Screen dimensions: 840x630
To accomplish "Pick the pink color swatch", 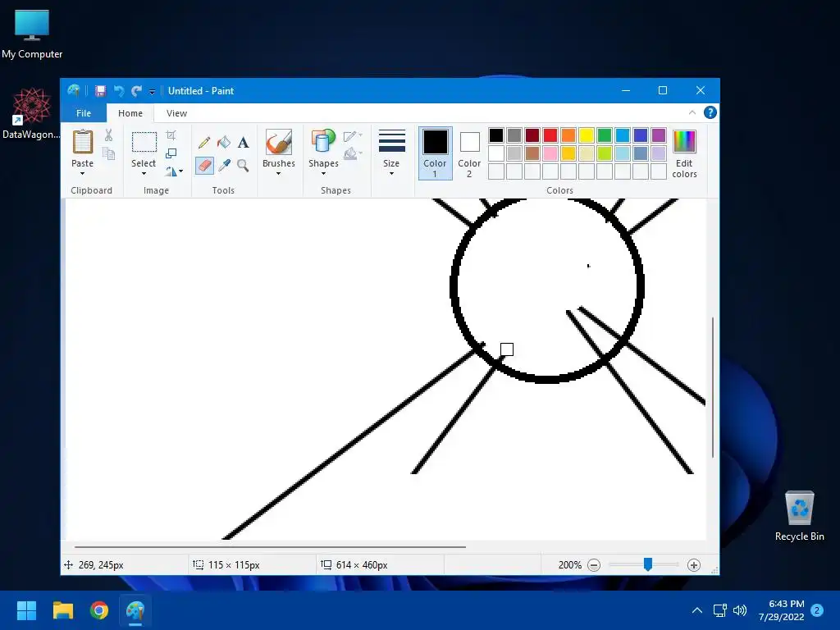I will 550,153.
